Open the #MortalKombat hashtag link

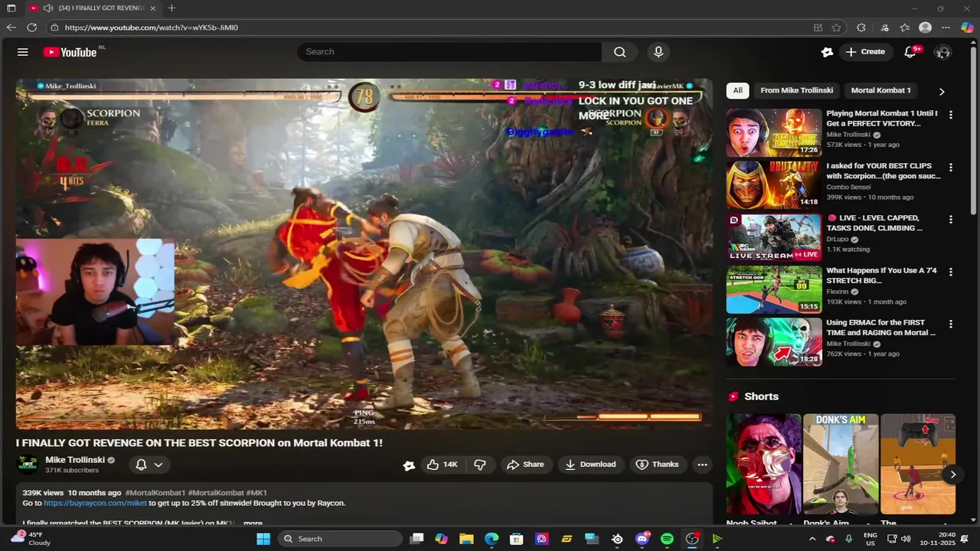tap(216, 493)
